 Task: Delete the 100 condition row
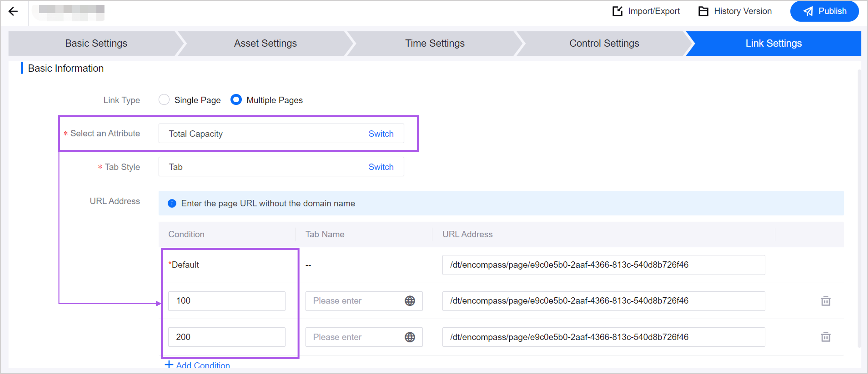click(x=825, y=301)
